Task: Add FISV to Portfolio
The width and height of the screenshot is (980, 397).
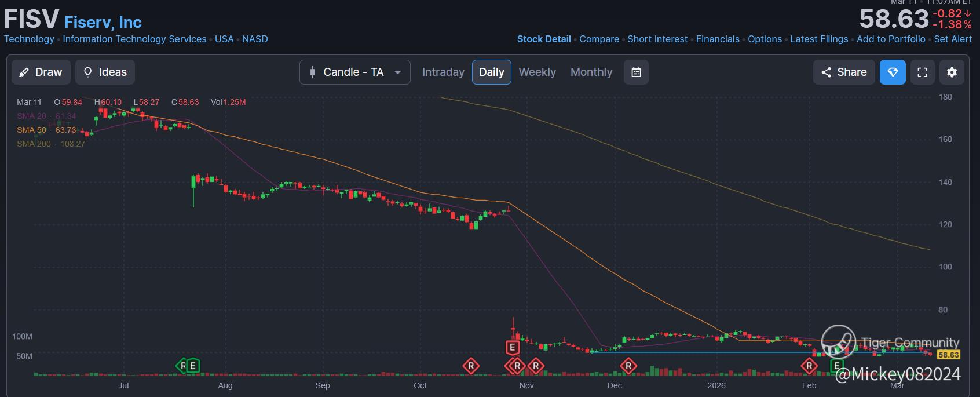Action: [891, 39]
